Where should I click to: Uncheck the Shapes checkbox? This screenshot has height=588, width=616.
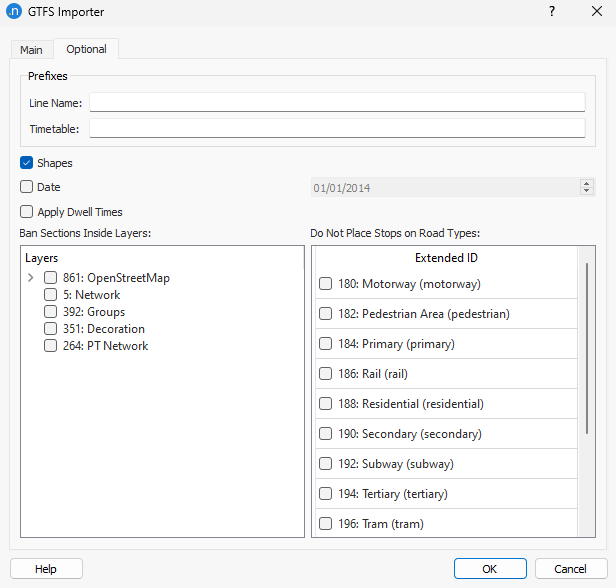27,163
